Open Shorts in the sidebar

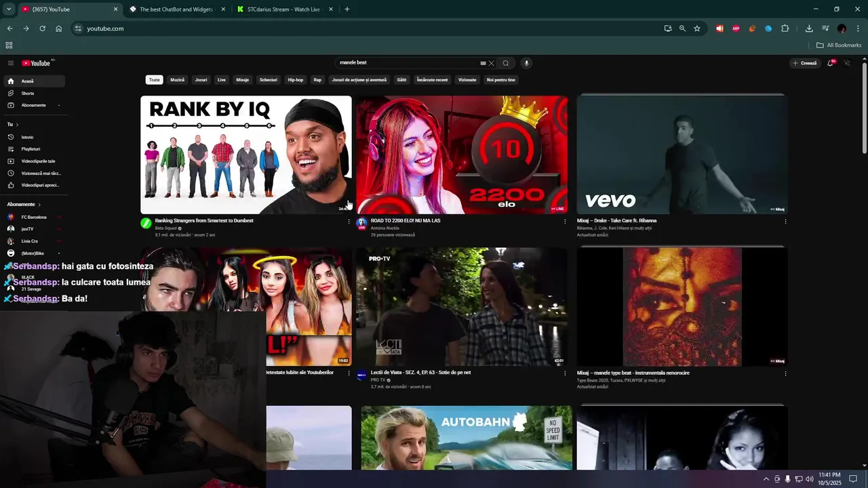click(x=33, y=93)
